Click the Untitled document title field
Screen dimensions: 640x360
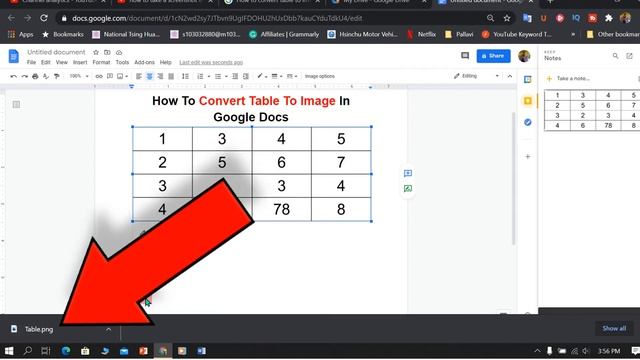pos(56,52)
